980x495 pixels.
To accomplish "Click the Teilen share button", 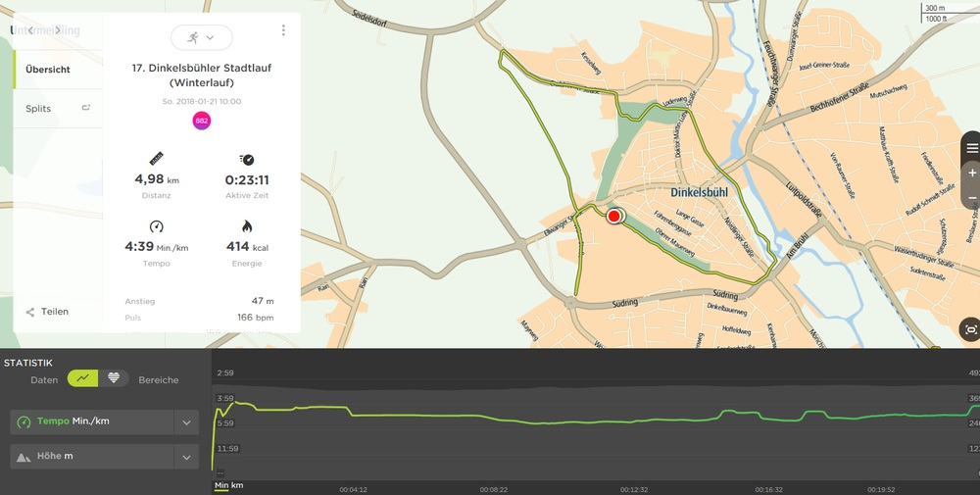I will pyautogui.click(x=47, y=312).
